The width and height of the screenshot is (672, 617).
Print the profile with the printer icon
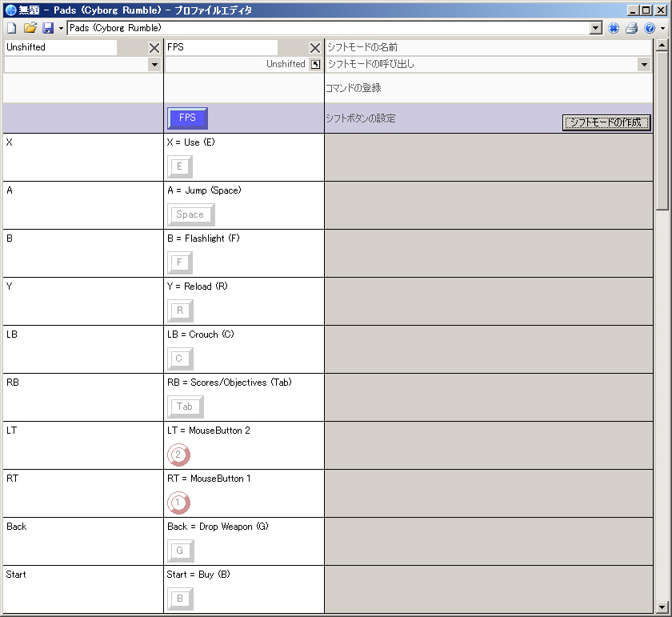pyautogui.click(x=632, y=28)
